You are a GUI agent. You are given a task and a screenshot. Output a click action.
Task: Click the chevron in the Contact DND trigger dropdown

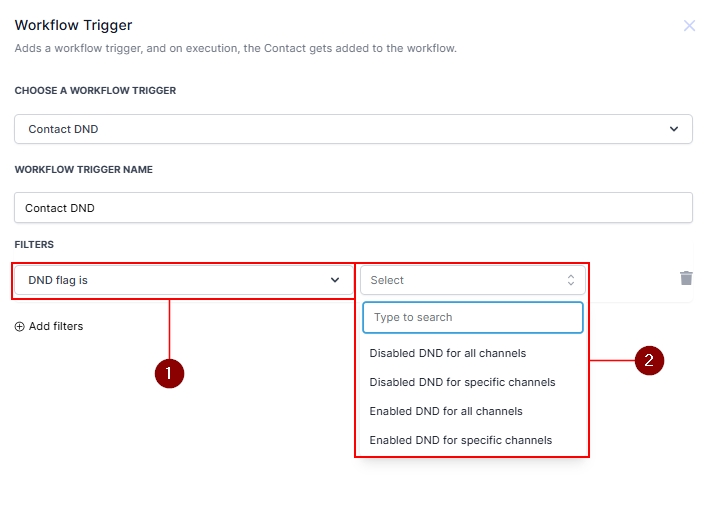pos(672,129)
